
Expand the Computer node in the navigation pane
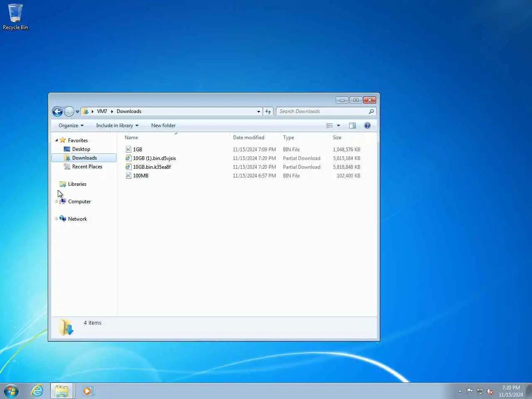pyautogui.click(x=57, y=202)
